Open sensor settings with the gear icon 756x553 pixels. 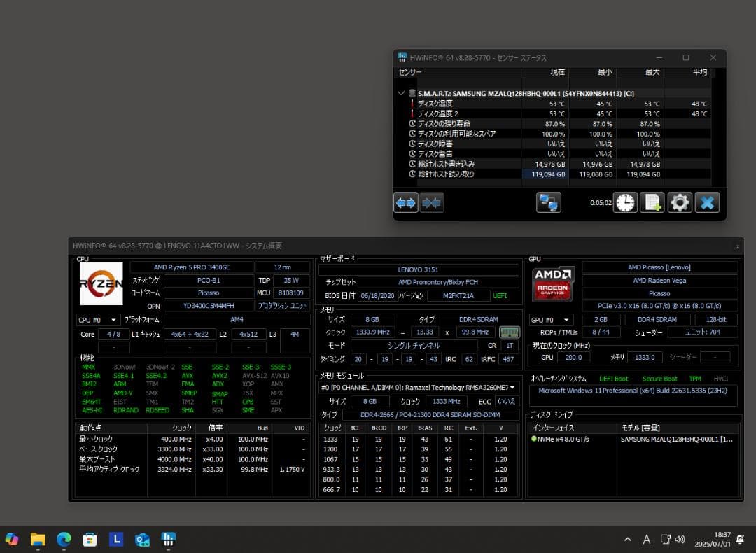pos(679,202)
